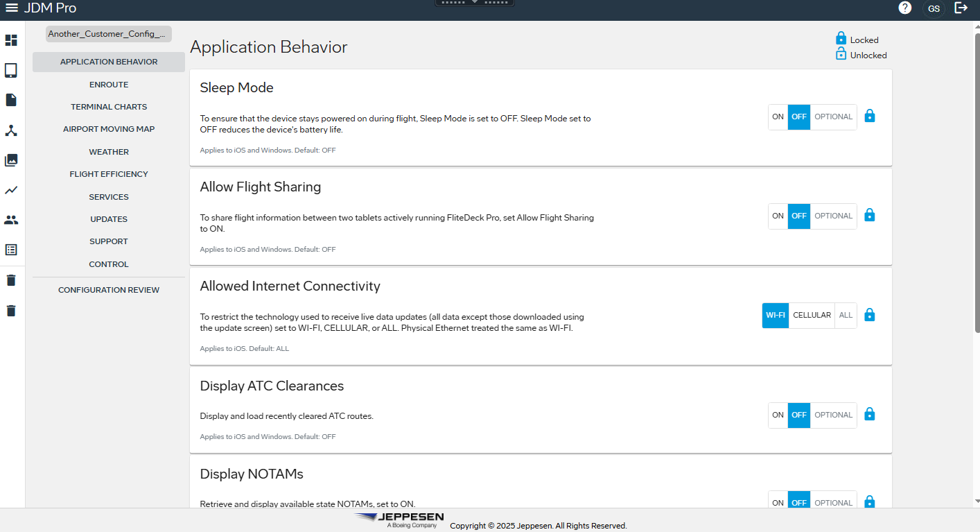
Task: Open the charts library icon in the sidebar
Action: click(11, 160)
